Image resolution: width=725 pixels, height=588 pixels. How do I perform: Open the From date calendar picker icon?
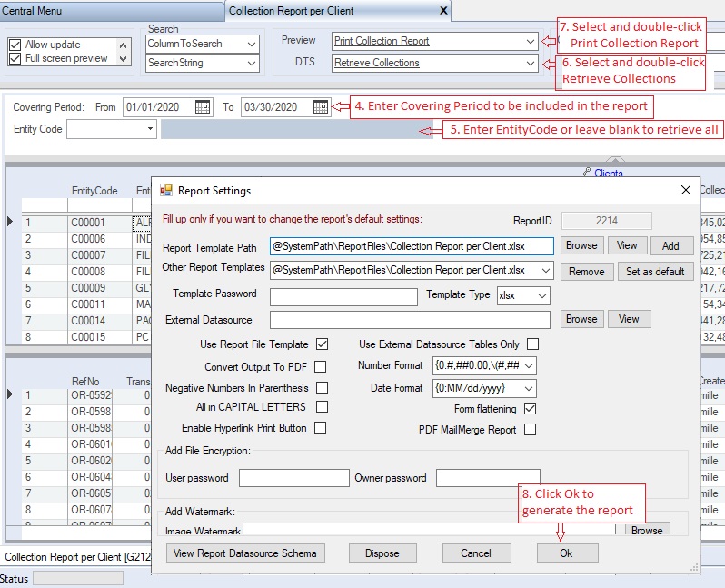(x=202, y=107)
